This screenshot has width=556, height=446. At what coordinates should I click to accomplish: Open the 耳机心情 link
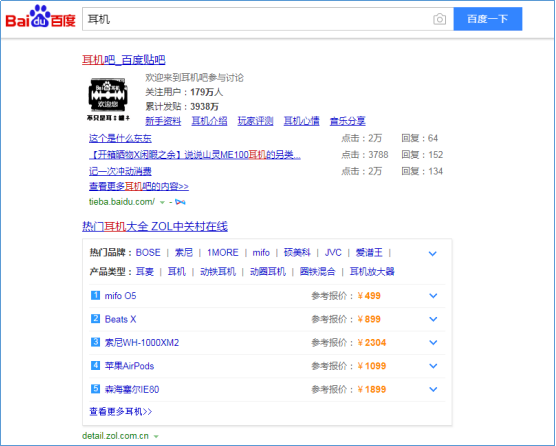301,121
